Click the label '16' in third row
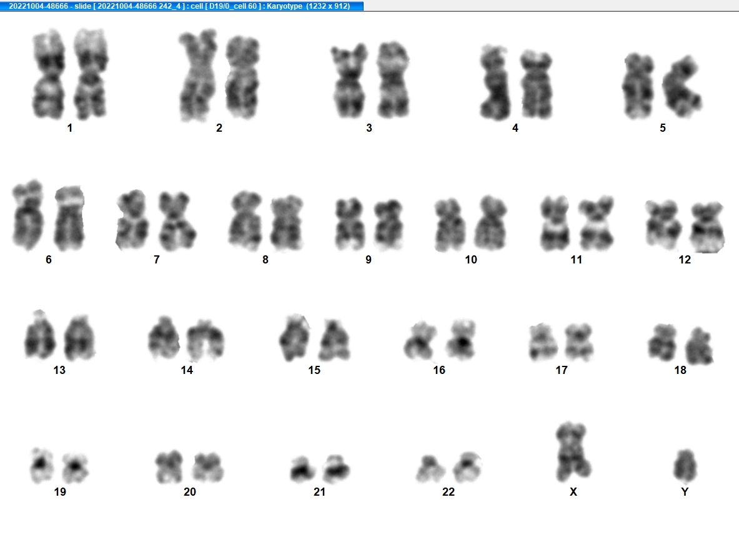Viewport: 739px width, 560px height. pos(439,370)
